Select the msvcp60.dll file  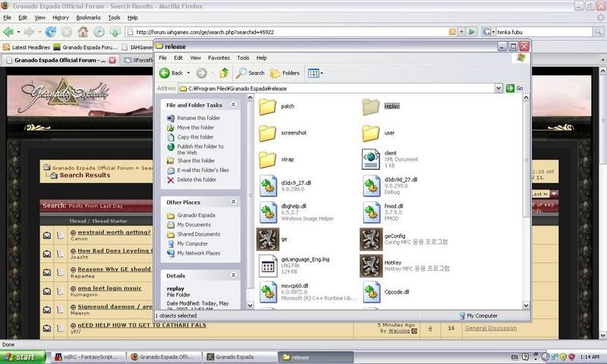(307, 292)
